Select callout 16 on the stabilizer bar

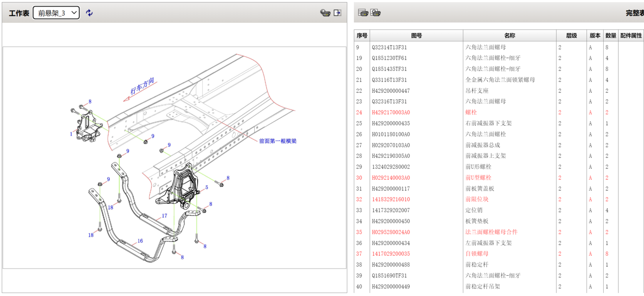pos(140,241)
